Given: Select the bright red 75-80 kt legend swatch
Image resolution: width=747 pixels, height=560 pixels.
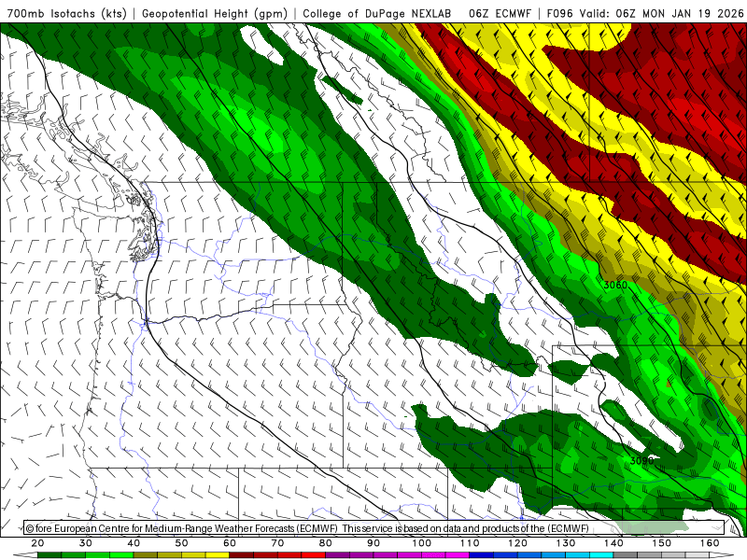Looking at the screenshot, I should click(314, 554).
